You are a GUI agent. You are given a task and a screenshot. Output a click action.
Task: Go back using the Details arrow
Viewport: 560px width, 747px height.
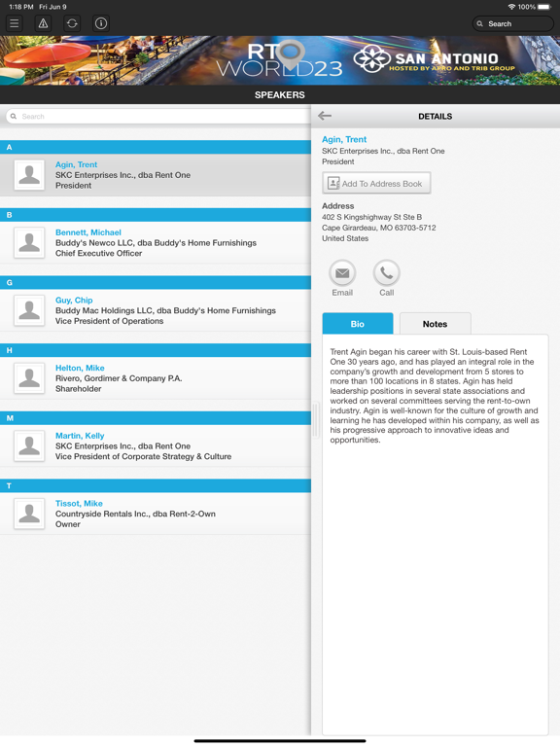(325, 116)
